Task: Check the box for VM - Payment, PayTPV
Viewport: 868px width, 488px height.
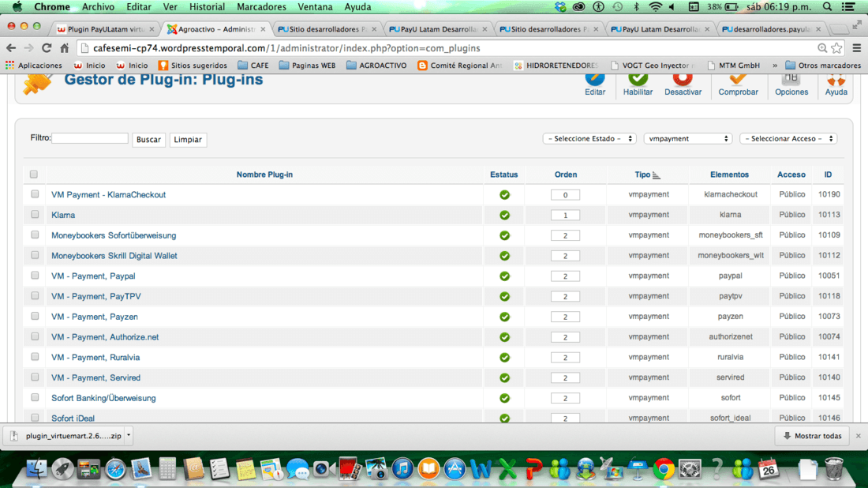Action: (35, 295)
